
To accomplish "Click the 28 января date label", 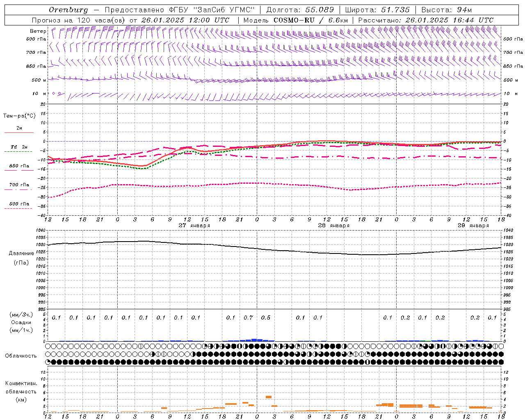I will 333,226.
